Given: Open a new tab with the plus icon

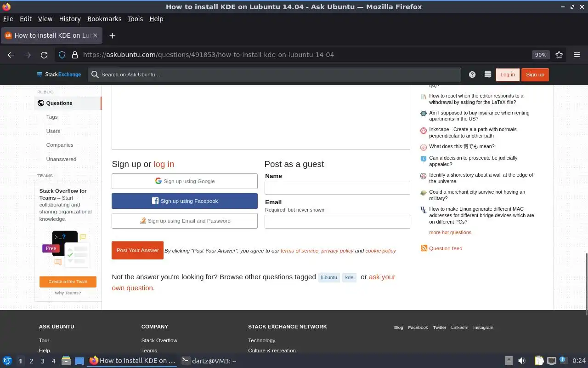Looking at the screenshot, I should (x=112, y=35).
